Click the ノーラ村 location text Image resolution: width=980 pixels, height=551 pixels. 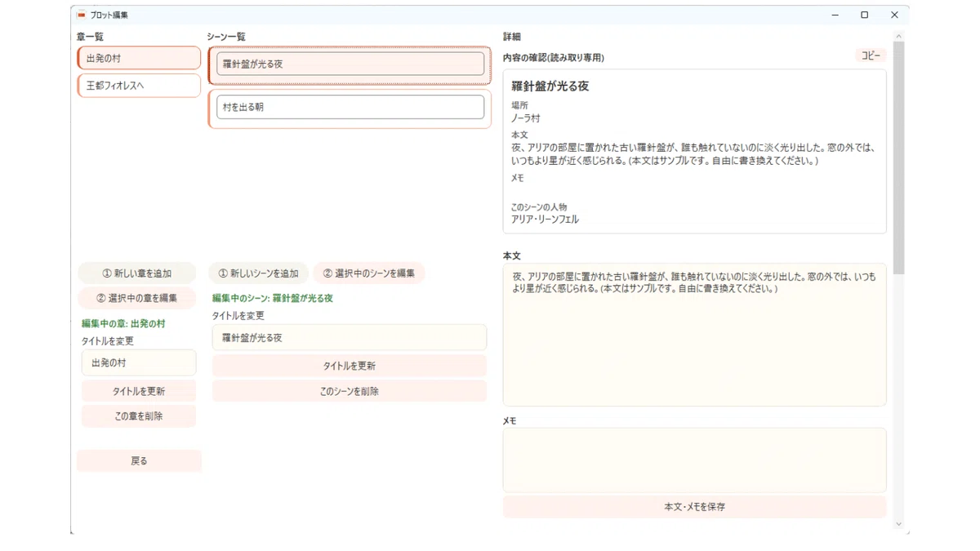tap(526, 118)
